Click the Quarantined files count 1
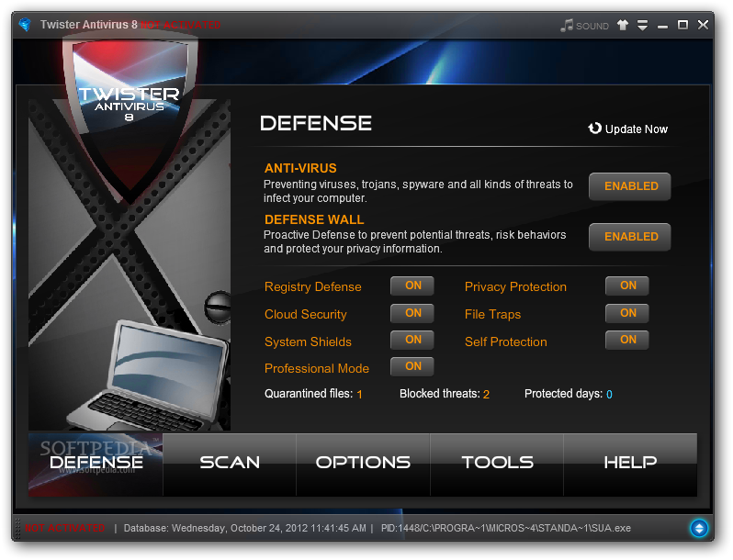The image size is (733, 560). [x=359, y=395]
